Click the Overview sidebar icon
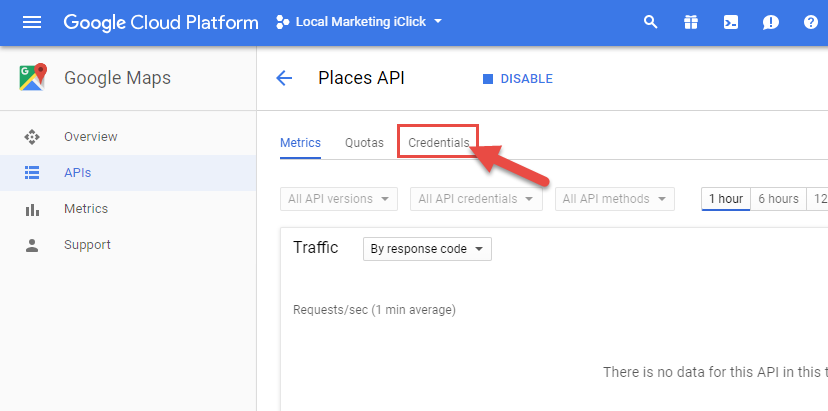 (32, 137)
